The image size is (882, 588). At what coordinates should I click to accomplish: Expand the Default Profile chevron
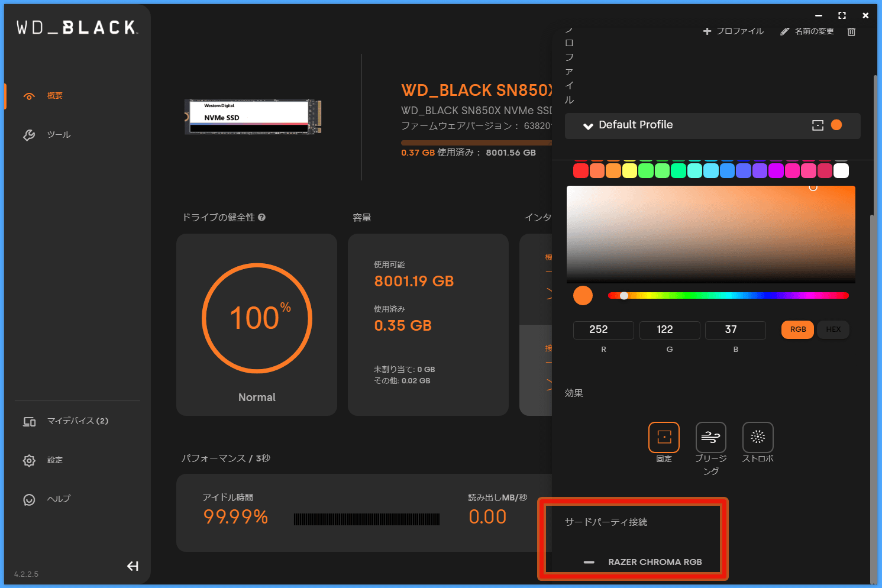[588, 125]
